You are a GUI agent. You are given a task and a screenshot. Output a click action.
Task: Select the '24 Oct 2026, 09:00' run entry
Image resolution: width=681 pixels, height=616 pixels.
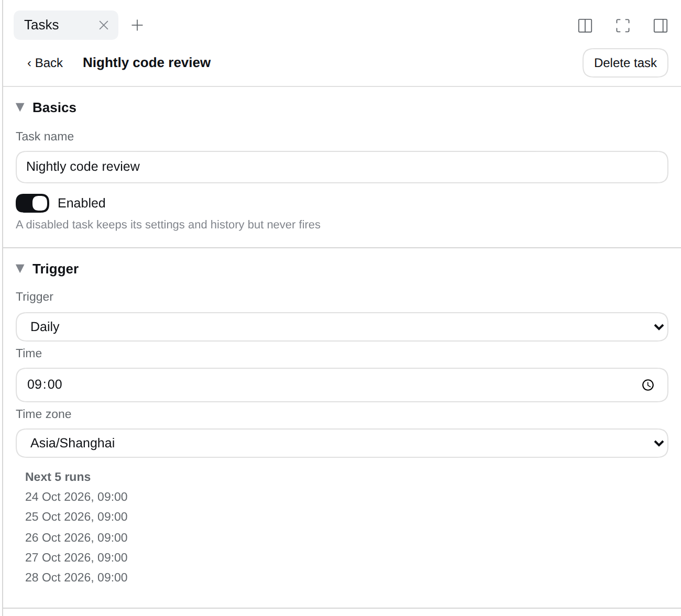coord(76,497)
